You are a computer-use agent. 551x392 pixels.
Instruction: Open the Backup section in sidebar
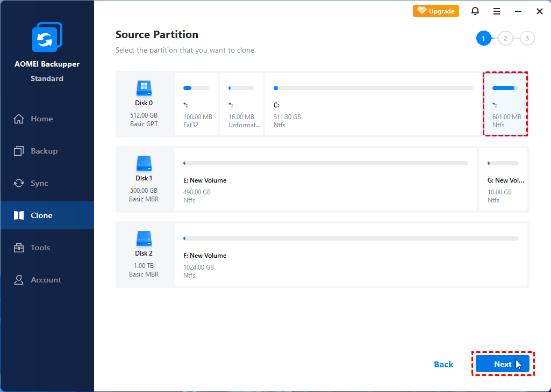(44, 151)
